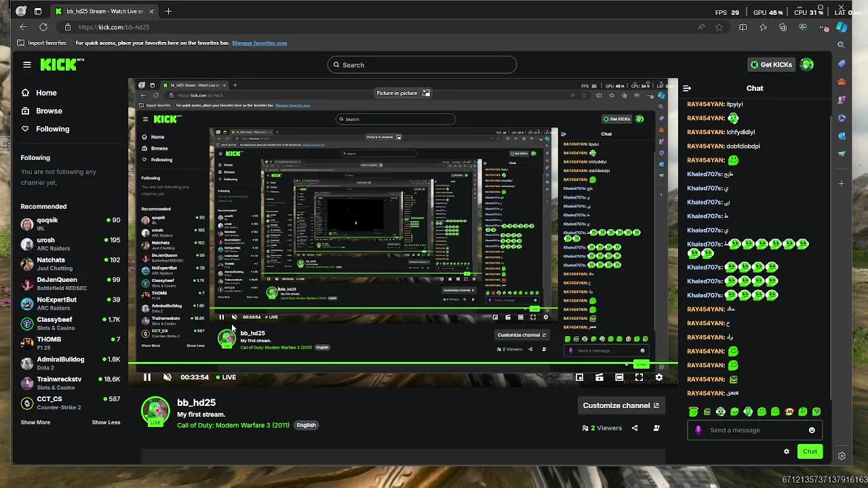Open recommended channel urosh
This screenshot has height=488, width=868.
71,244
